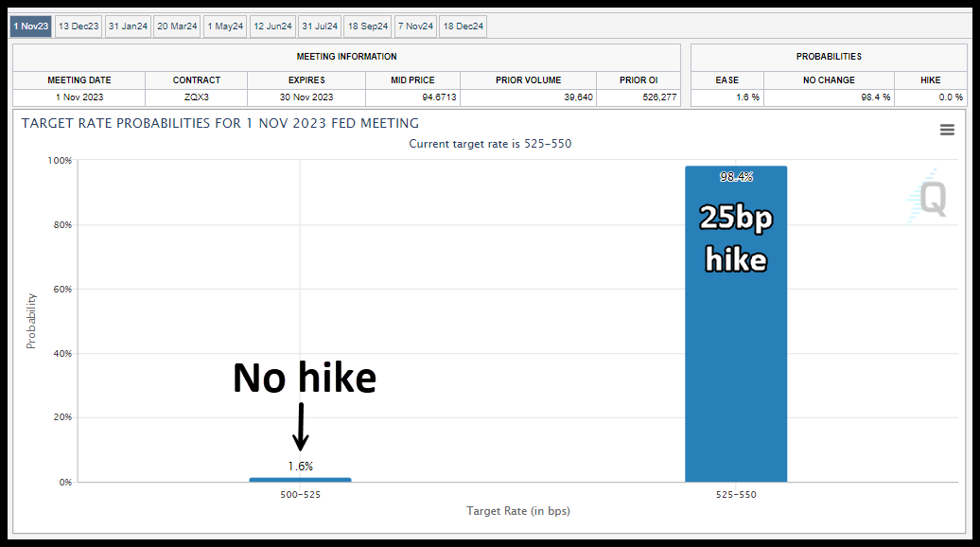Viewport: 980px width, 547px height.
Task: Click the 0.0 % hike probability cell
Action: [931, 97]
